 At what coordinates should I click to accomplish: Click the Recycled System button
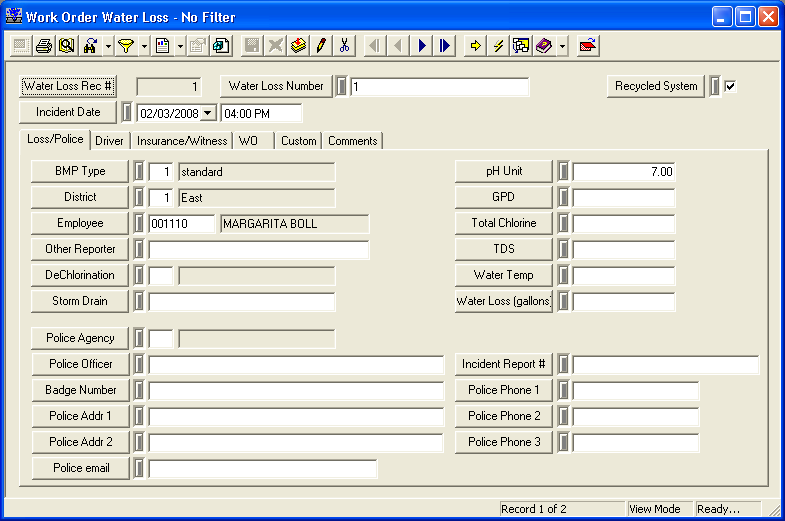point(656,86)
